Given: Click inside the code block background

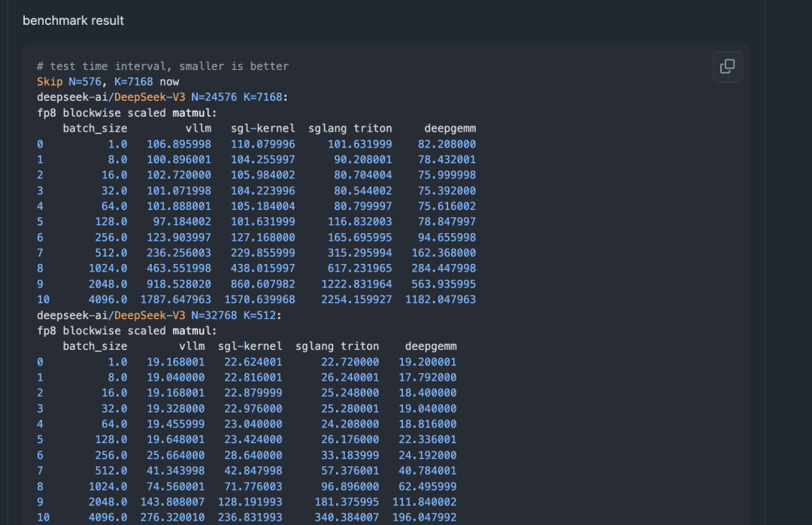Looking at the screenshot, I should tap(601, 226).
